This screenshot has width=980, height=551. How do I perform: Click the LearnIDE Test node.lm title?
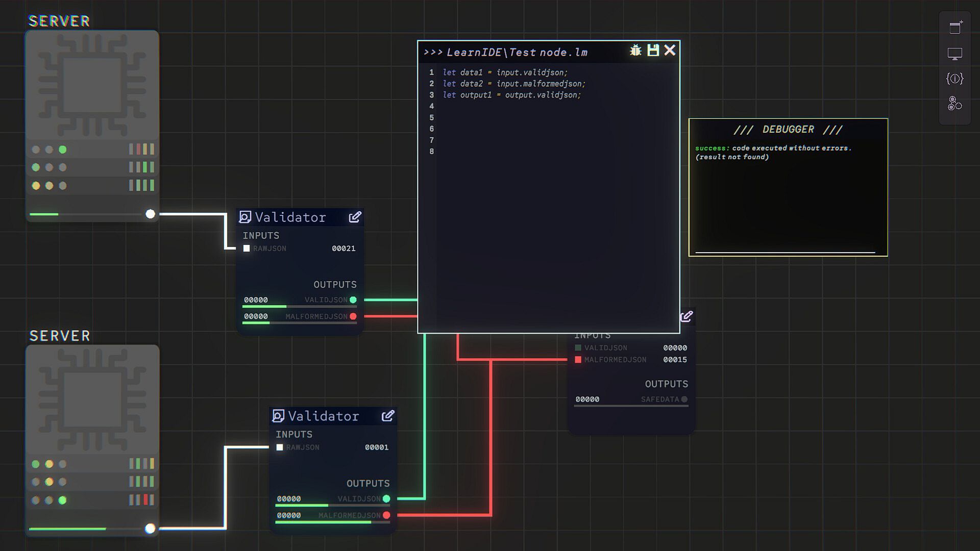click(x=517, y=52)
